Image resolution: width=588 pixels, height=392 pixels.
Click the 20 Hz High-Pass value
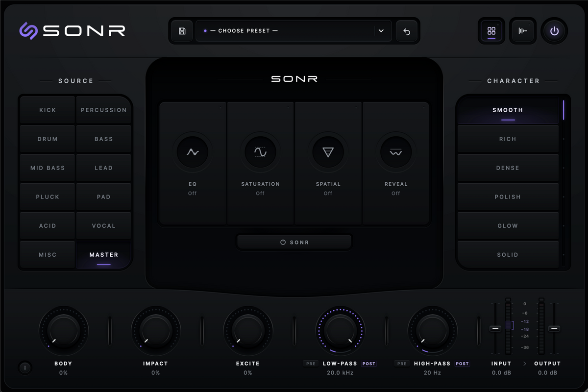click(x=432, y=373)
